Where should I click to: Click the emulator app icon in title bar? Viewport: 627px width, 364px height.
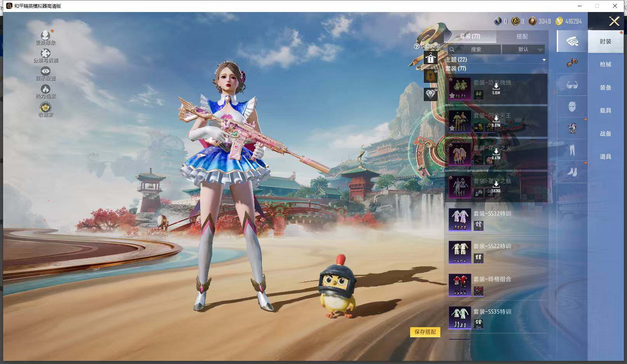[9, 6]
